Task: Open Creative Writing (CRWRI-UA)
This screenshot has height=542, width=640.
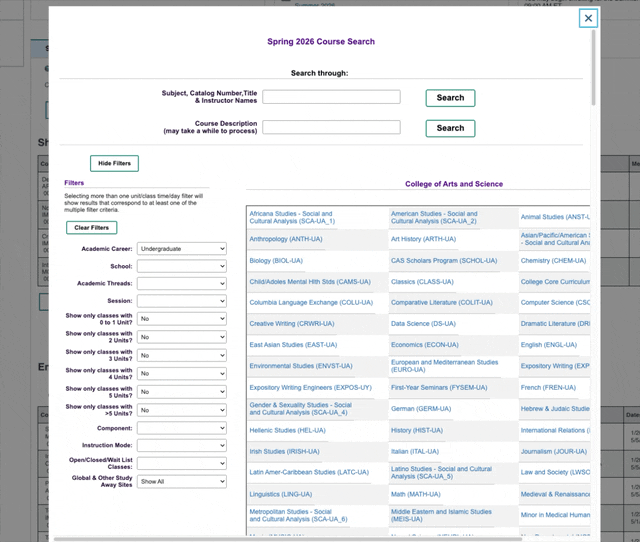Action: click(292, 324)
